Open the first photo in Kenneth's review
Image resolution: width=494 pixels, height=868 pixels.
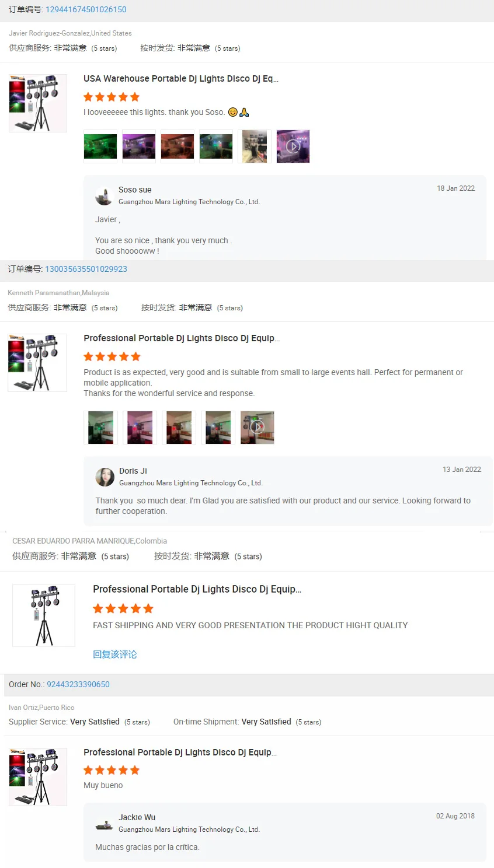[x=100, y=428]
